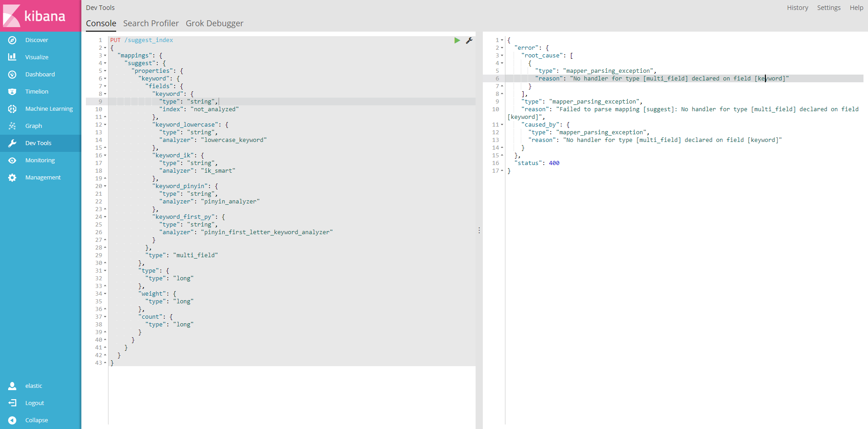
Task: Run request with green play button
Action: (x=457, y=40)
